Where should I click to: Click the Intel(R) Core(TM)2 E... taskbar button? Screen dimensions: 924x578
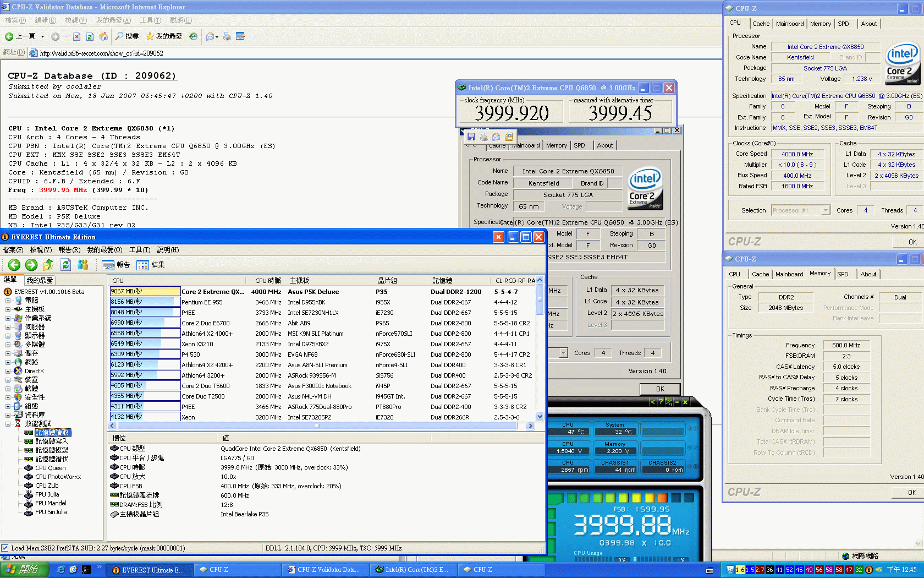pos(413,570)
